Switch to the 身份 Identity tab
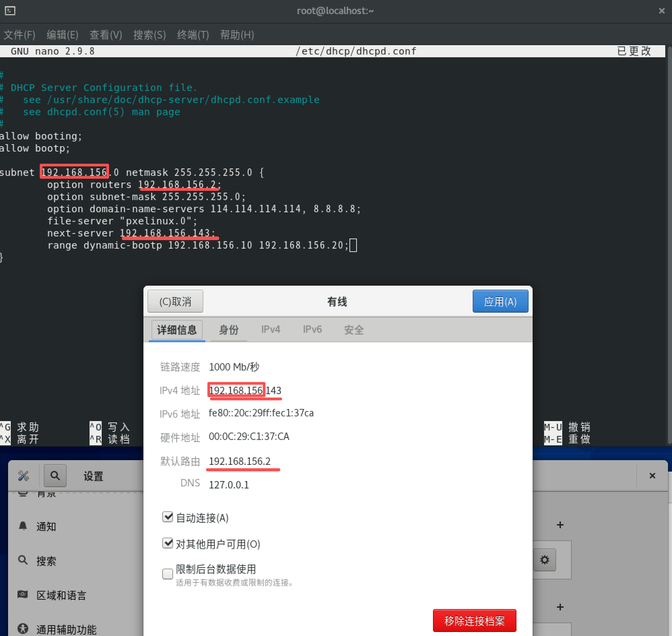 click(x=228, y=329)
